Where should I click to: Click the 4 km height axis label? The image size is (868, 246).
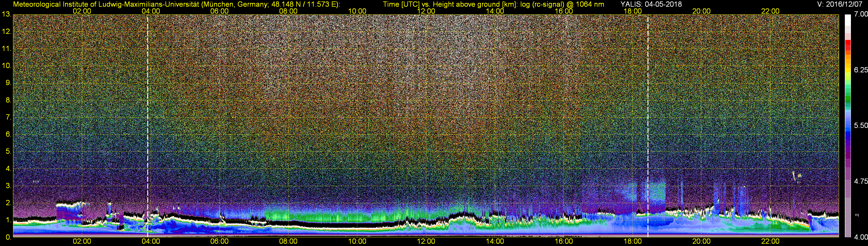[8, 169]
